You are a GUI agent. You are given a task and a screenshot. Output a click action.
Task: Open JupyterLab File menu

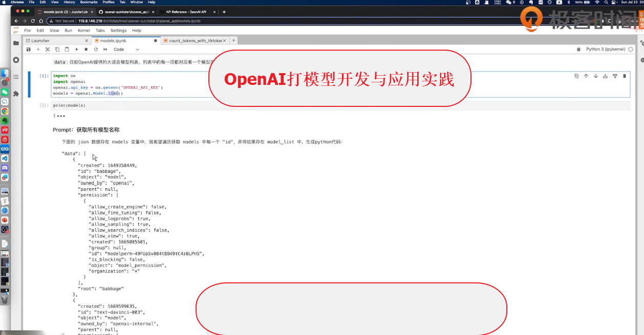(x=28, y=31)
